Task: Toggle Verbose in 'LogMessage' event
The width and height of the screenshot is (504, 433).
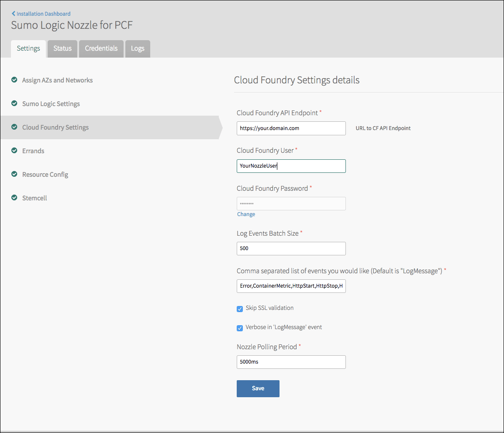Action: pyautogui.click(x=239, y=328)
